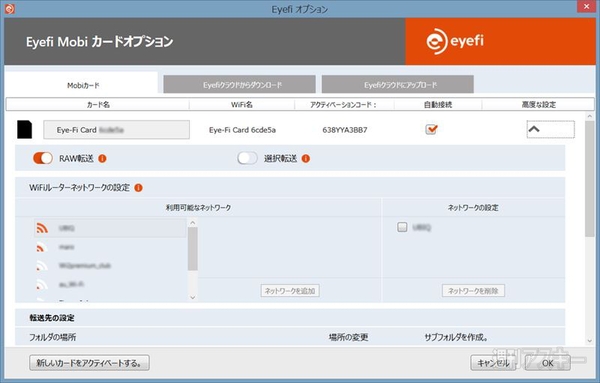600x383 pixels.
Task: Click the main panel vertical scrollbar thumb
Action: point(590,179)
